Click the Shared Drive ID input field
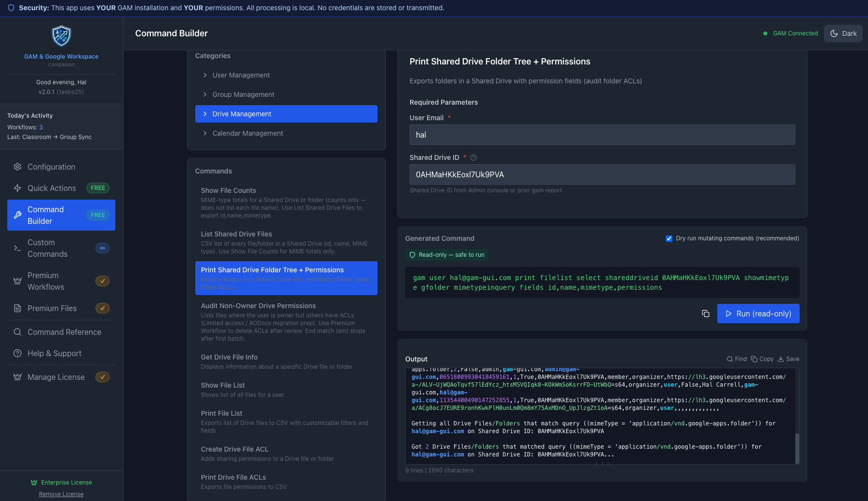Viewport: 868px width, 501px height. point(602,174)
